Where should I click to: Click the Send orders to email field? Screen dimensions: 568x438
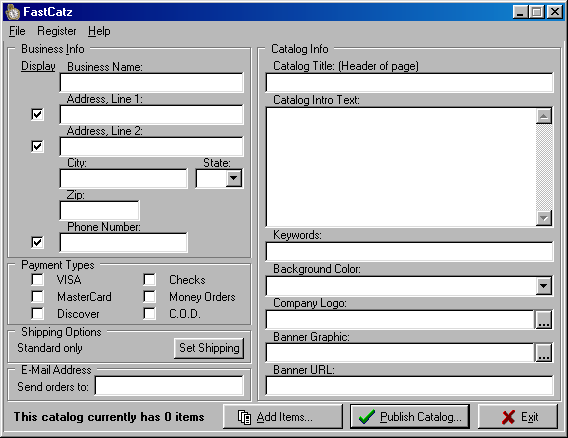click(x=169, y=385)
